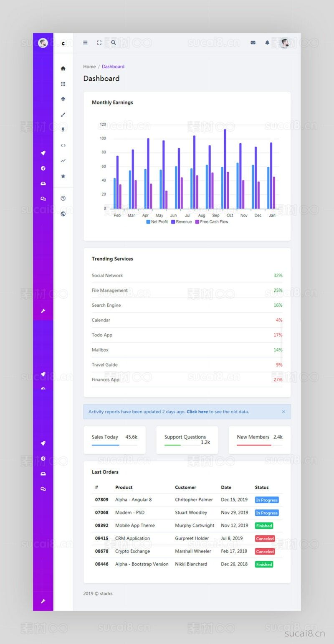Select the layers icon in sidebar

[63, 99]
